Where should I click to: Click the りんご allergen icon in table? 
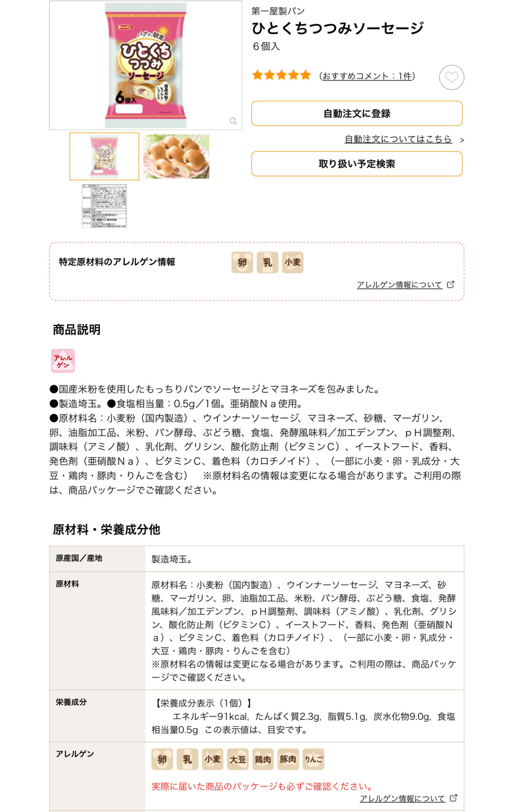coord(313,759)
